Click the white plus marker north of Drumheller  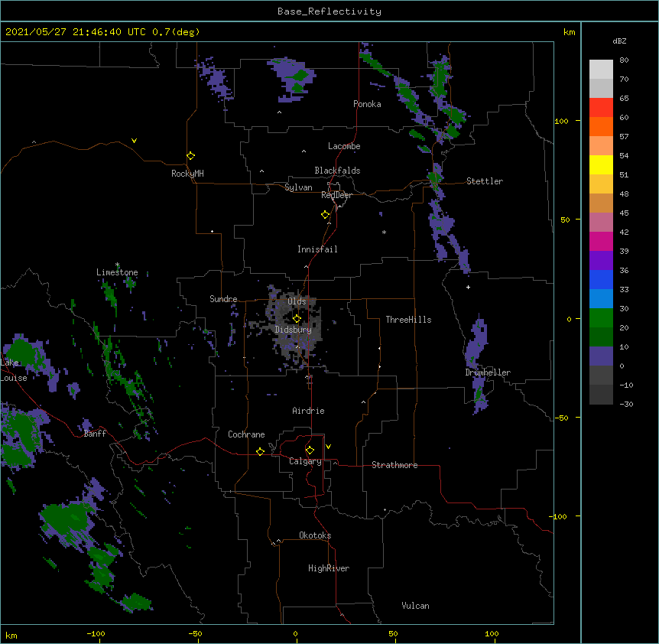tap(468, 287)
